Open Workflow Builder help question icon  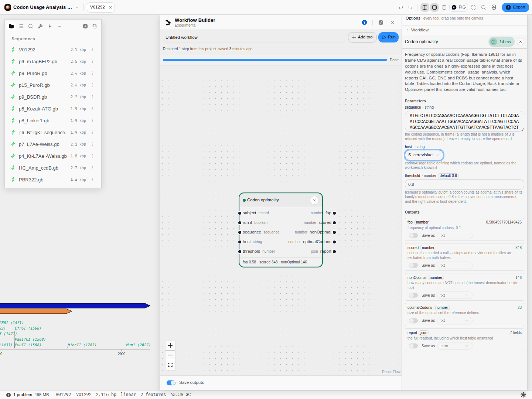pyautogui.click(x=365, y=23)
